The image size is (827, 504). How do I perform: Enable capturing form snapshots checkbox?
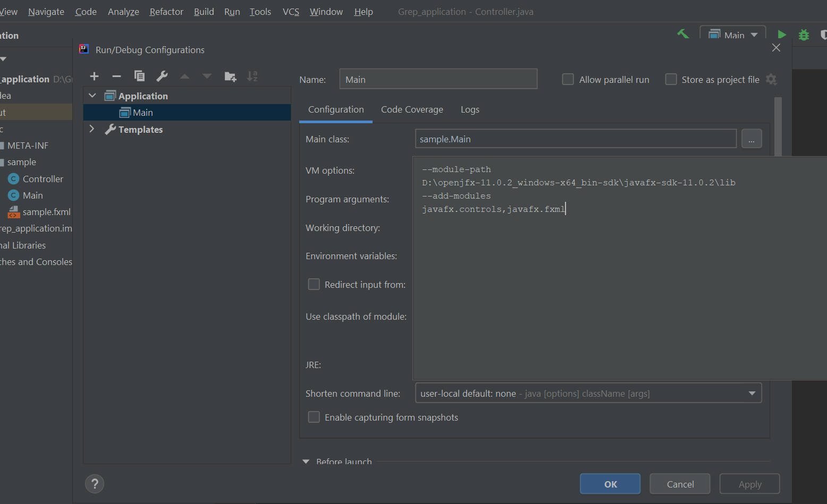[314, 417]
